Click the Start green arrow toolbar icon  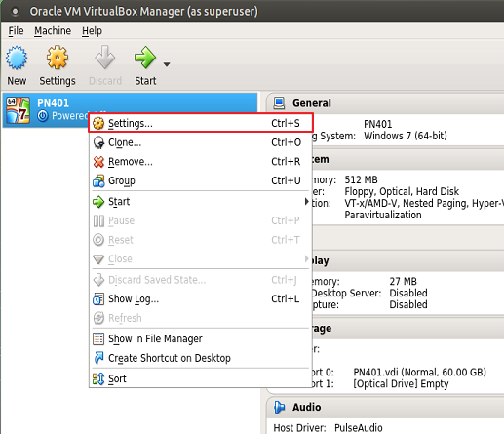pyautogui.click(x=145, y=58)
